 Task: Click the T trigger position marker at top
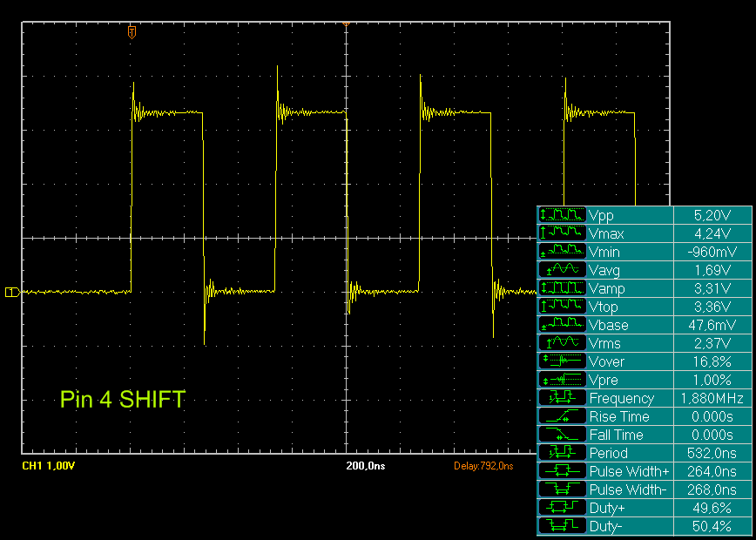132,32
